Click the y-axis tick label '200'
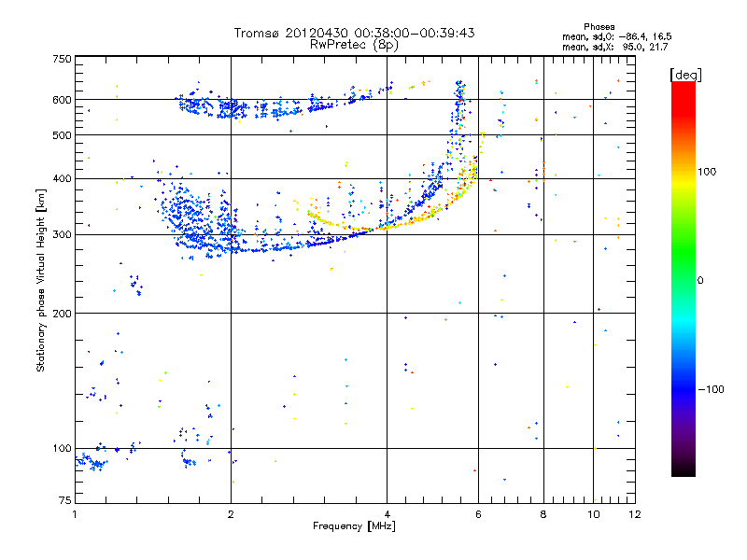The height and width of the screenshot is (560, 747). coord(63,314)
